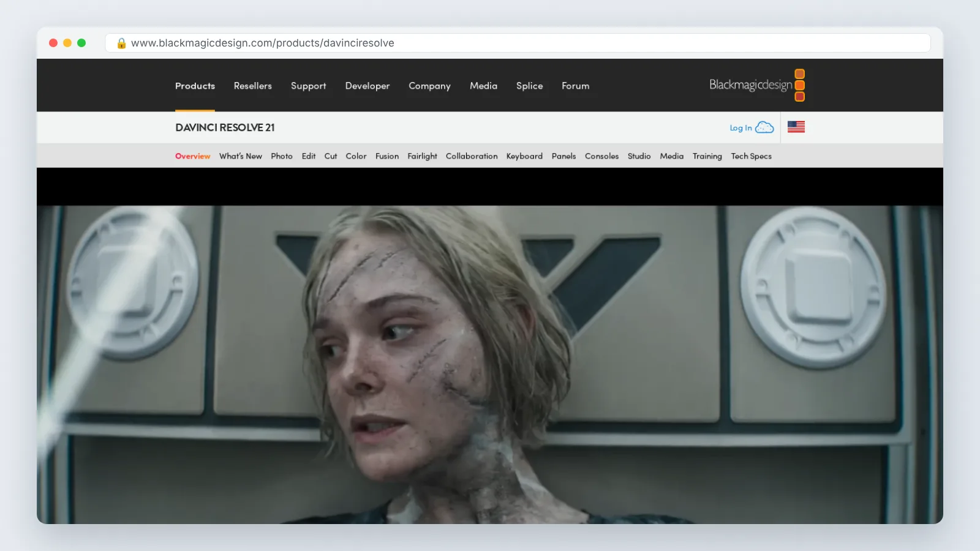This screenshot has height=551, width=980.
Task: Select the Overview tab
Action: point(193,156)
